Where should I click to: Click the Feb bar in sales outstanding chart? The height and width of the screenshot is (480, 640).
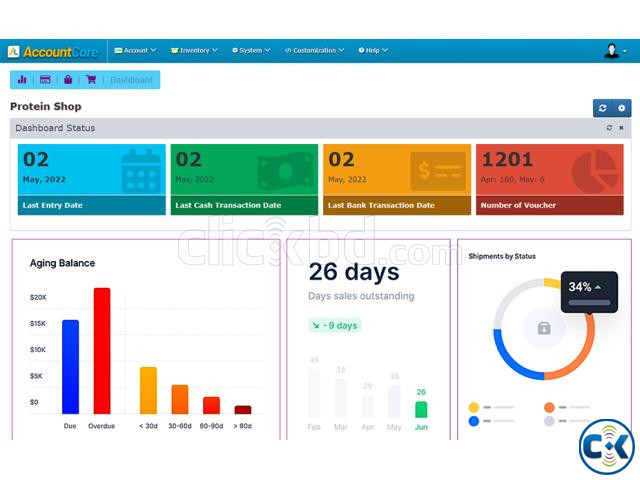314,394
